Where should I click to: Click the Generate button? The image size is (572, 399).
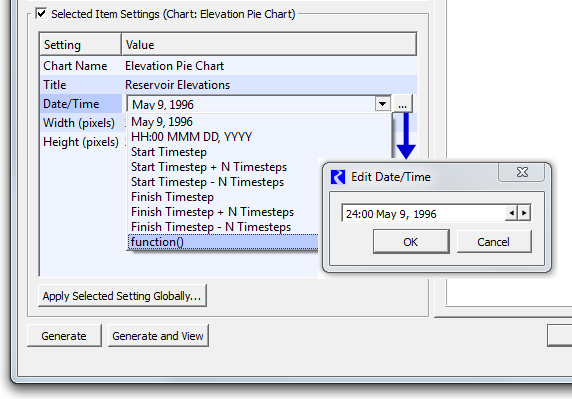click(64, 336)
